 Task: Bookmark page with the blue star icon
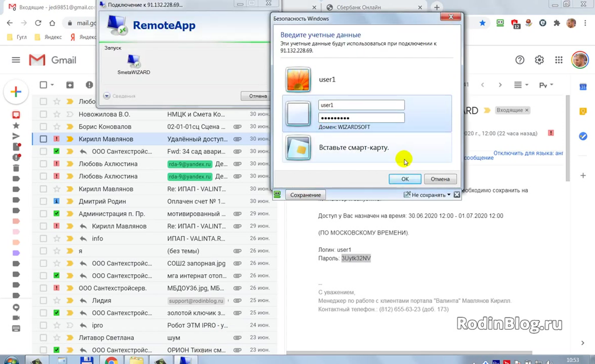click(x=482, y=23)
